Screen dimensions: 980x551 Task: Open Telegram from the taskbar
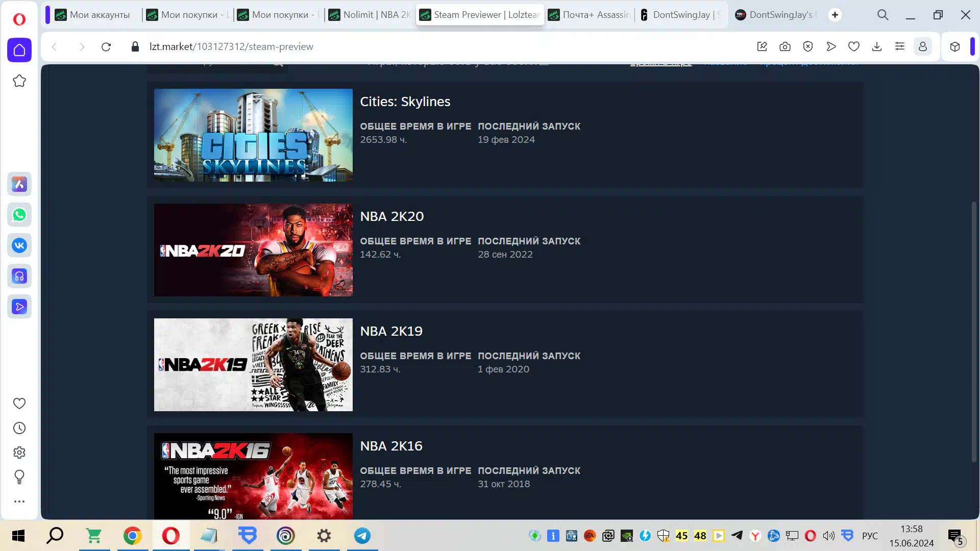[362, 536]
